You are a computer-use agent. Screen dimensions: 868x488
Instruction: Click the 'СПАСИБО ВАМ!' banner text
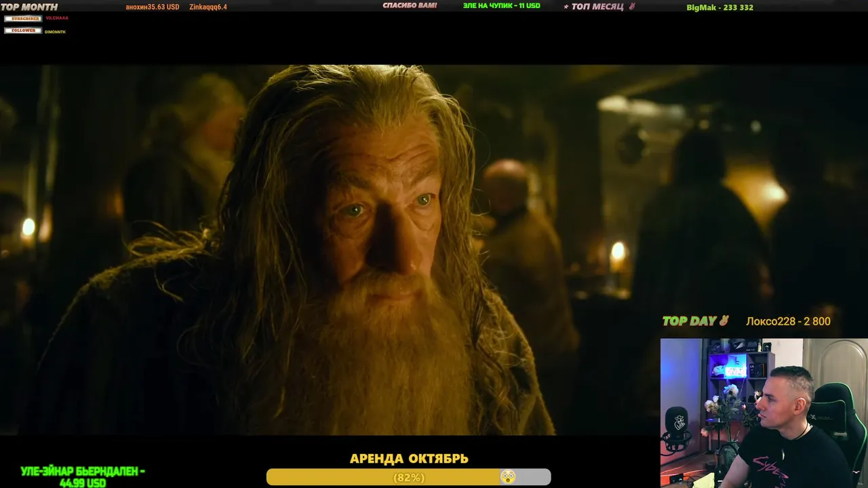point(410,5)
